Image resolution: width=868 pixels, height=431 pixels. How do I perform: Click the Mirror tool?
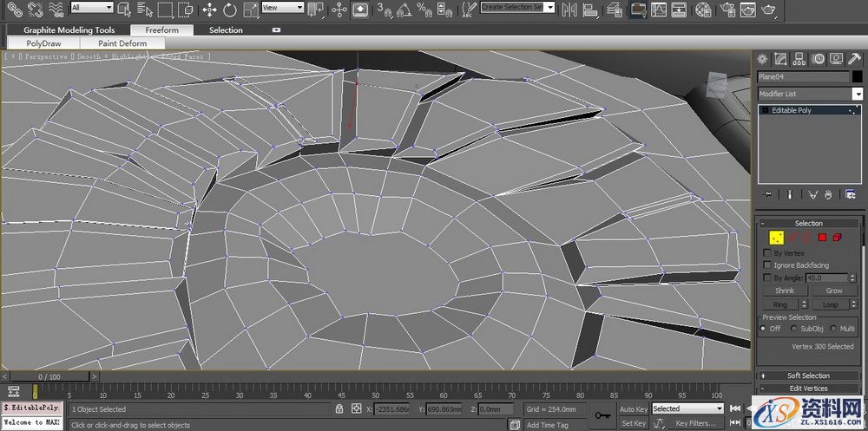coord(569,9)
